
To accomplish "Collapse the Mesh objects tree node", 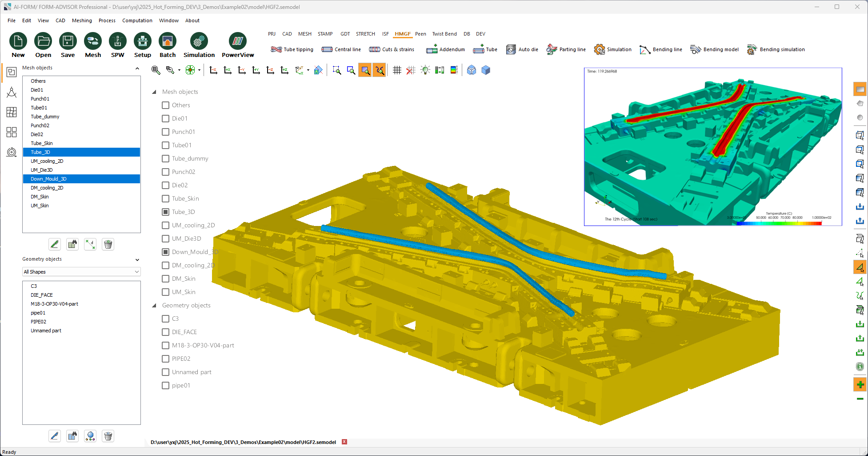I will coord(154,92).
